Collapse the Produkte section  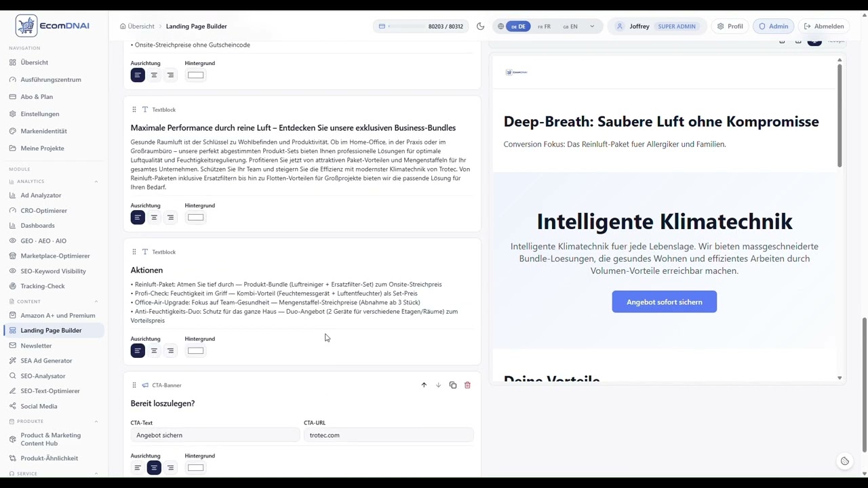96,422
